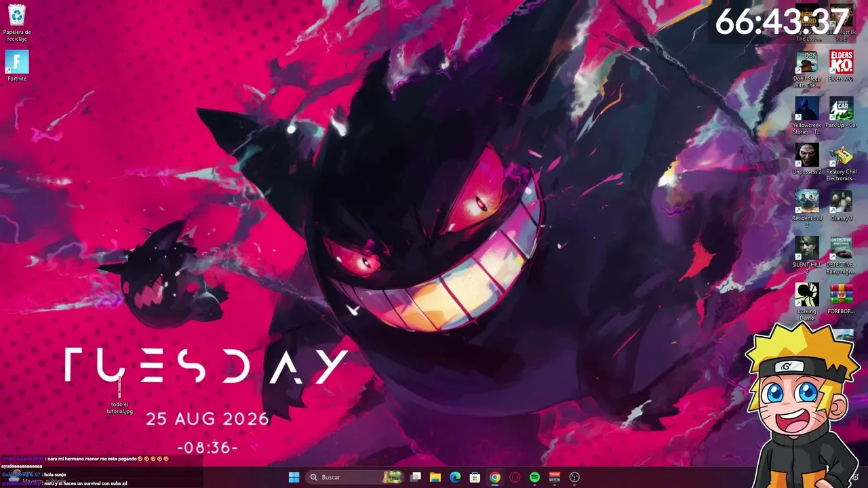Click the Buscar taskbar search box
The width and height of the screenshot is (868, 488).
355,477
